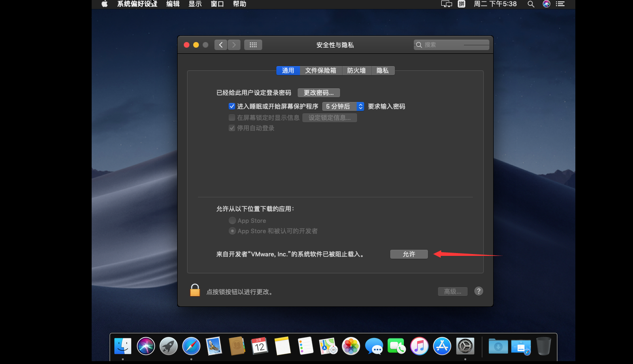This screenshot has width=633, height=364.
Task: Open the Apple menu
Action: click(104, 4)
